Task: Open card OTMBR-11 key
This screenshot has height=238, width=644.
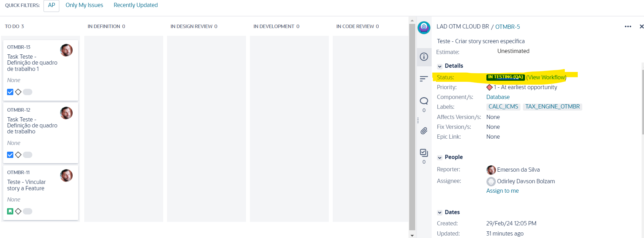Action: tap(18, 172)
